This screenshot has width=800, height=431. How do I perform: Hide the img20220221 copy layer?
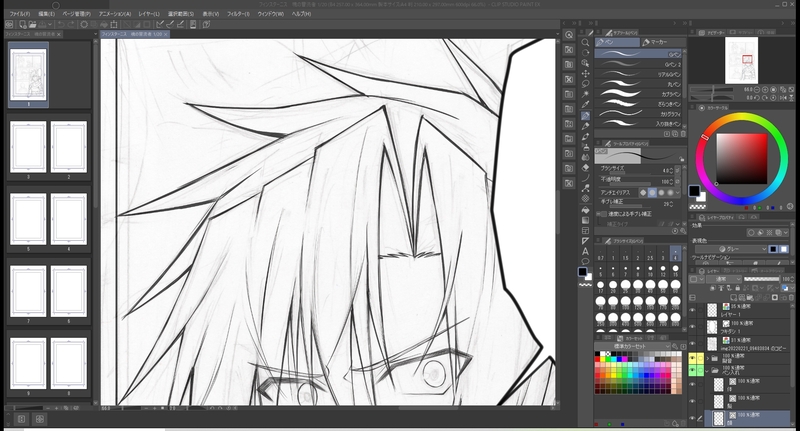[x=692, y=343]
